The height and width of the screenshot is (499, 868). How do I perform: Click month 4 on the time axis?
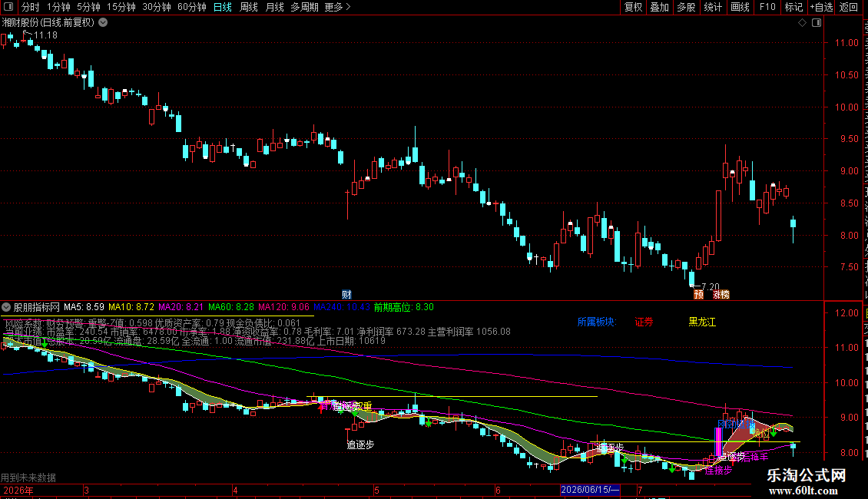point(235,490)
